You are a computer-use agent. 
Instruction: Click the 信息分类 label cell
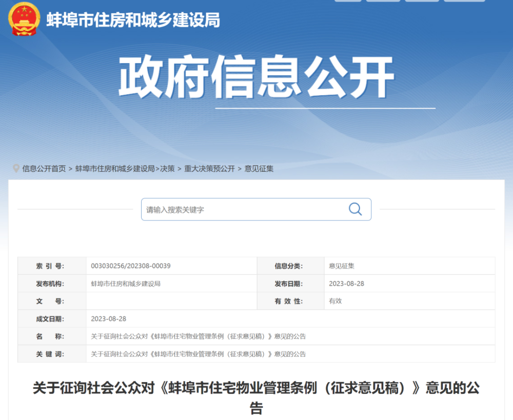pyautogui.click(x=290, y=266)
